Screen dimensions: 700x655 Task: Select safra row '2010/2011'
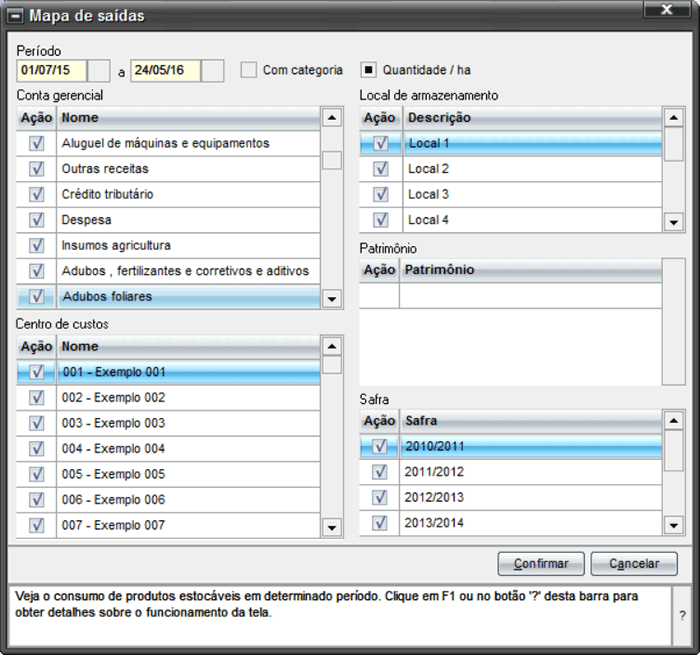click(x=511, y=446)
